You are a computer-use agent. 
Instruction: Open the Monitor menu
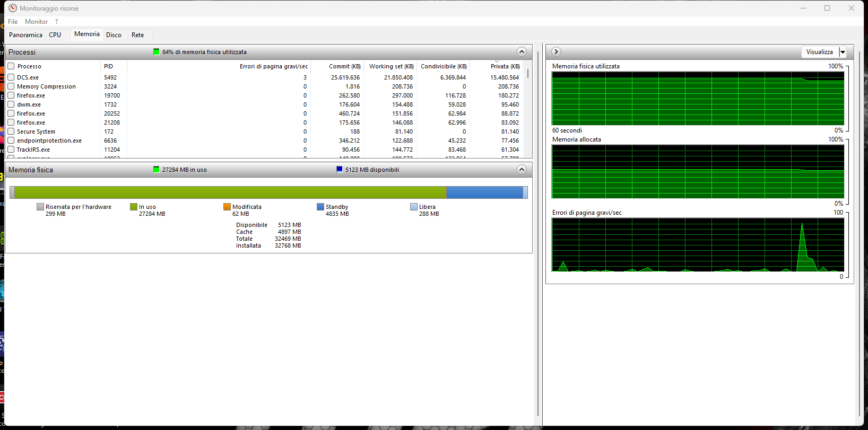pyautogui.click(x=36, y=22)
